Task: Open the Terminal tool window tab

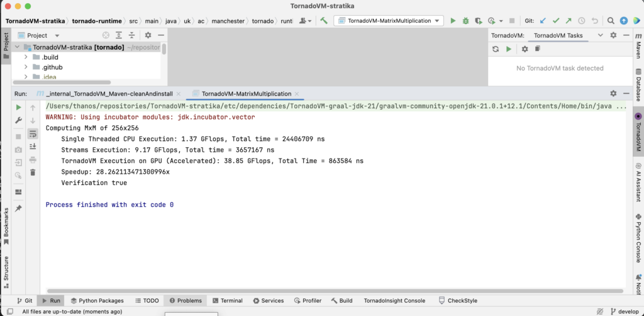Action: 228,301
